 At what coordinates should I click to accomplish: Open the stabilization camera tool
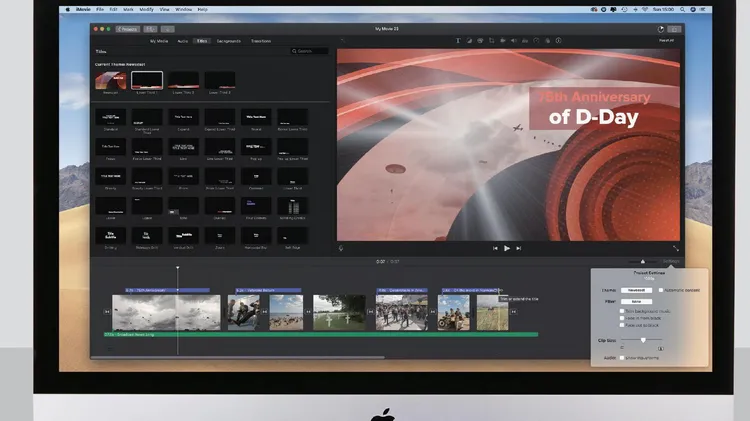click(503, 41)
